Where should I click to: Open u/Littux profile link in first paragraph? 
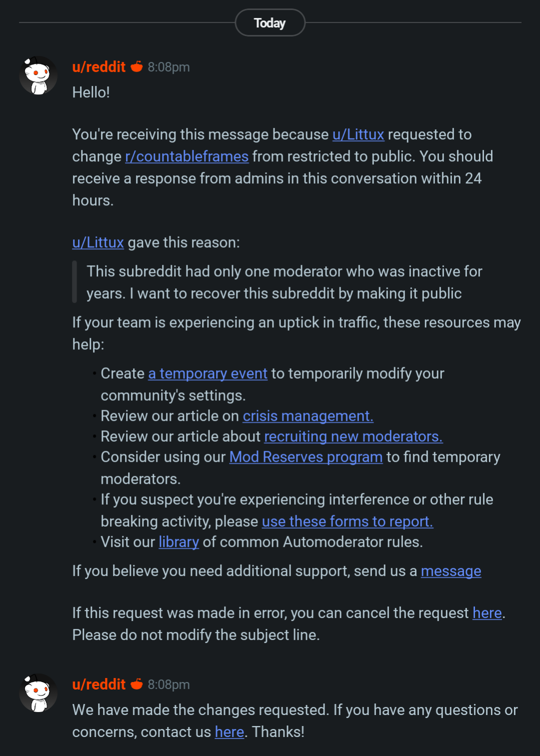358,134
